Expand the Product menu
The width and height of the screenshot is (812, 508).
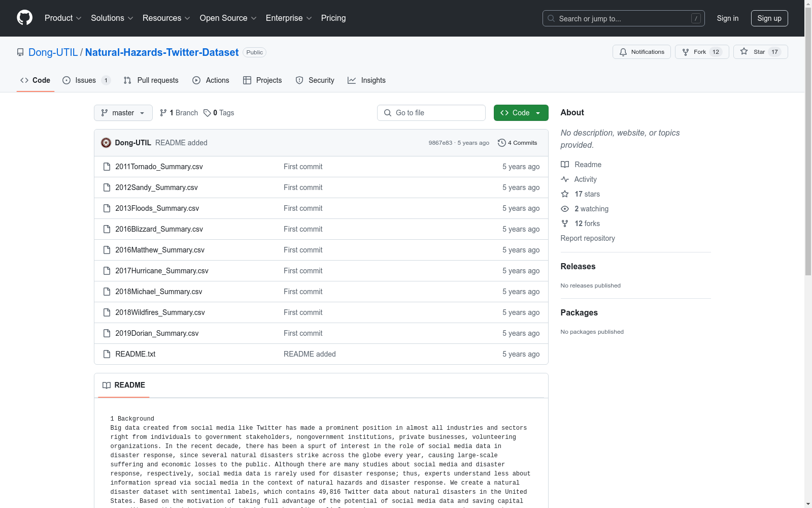click(63, 18)
